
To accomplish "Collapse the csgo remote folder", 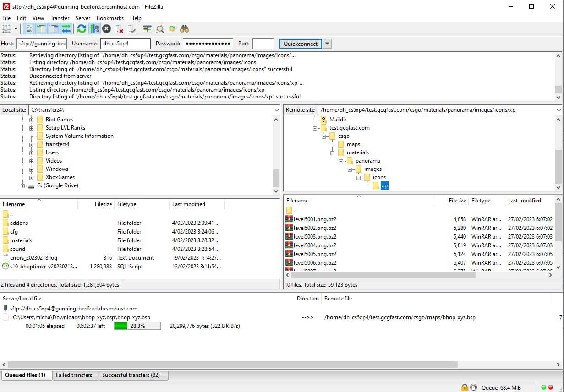I will tap(324, 136).
